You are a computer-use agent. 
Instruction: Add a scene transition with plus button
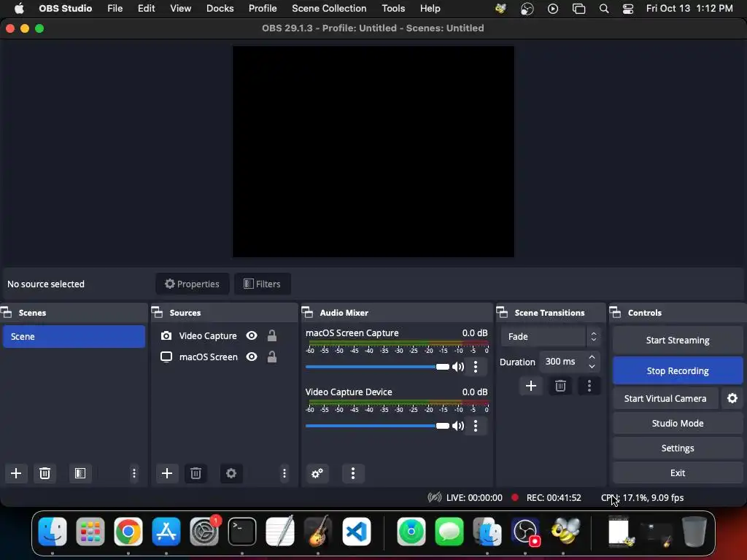click(x=531, y=386)
